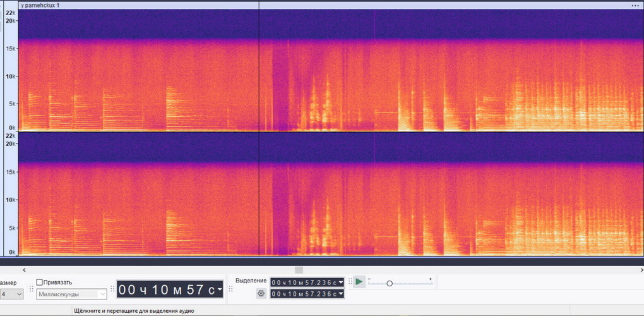The width and height of the screenshot is (644, 316).
Task: Enable the Привязать snapping checkbox
Action: coord(40,282)
